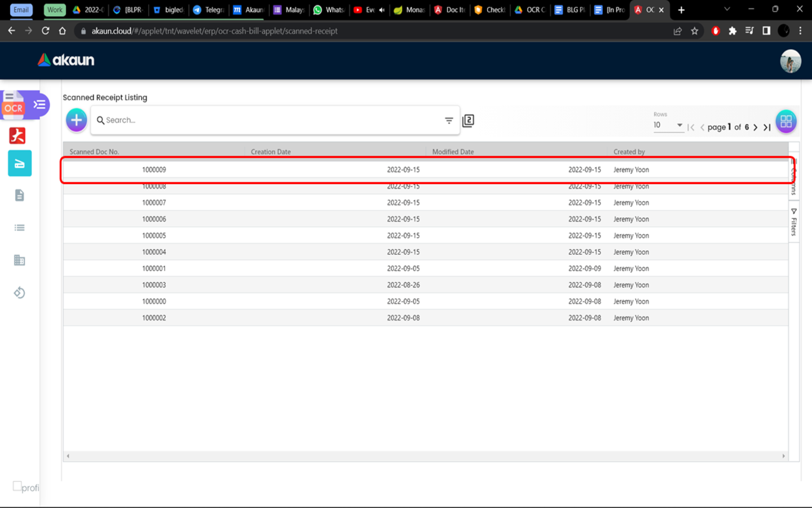Sort by Created by column

pos(629,152)
